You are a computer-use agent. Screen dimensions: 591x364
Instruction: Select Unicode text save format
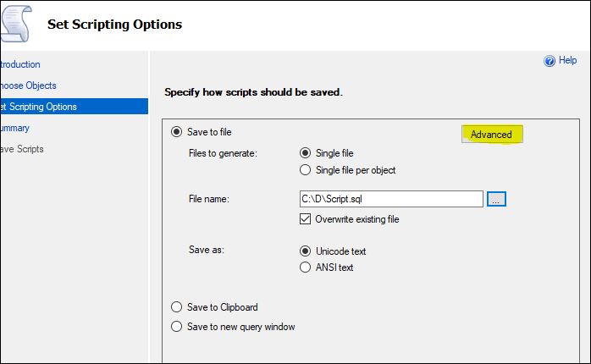[306, 251]
